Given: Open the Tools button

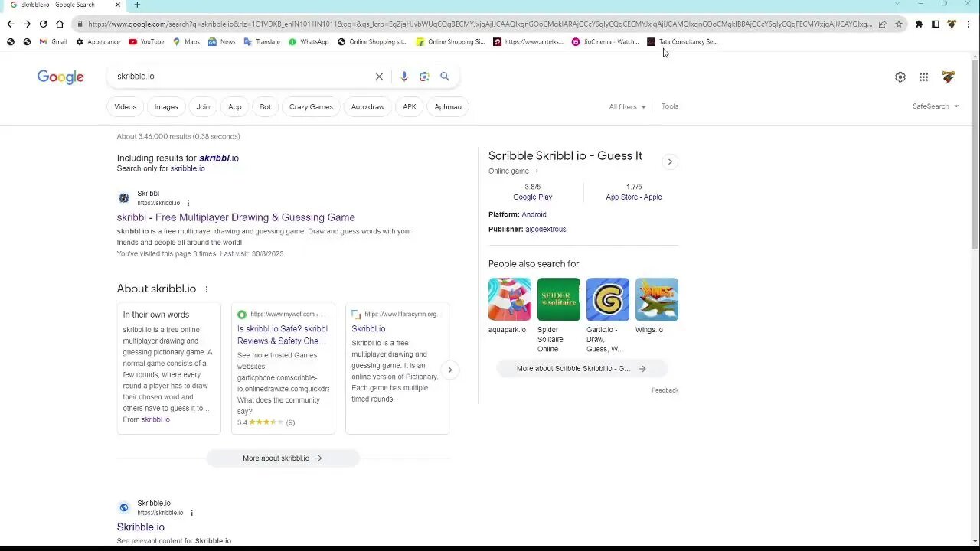Looking at the screenshot, I should tap(670, 106).
